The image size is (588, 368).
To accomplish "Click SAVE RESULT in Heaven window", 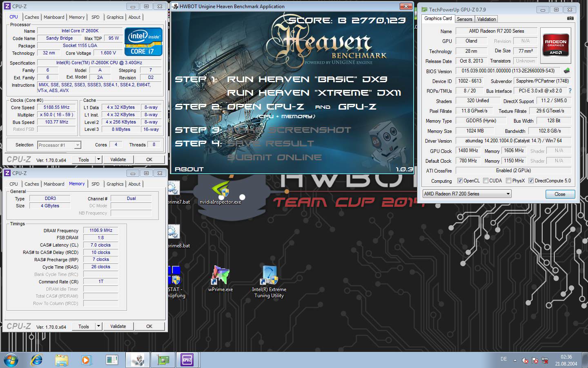I will coord(271,144).
